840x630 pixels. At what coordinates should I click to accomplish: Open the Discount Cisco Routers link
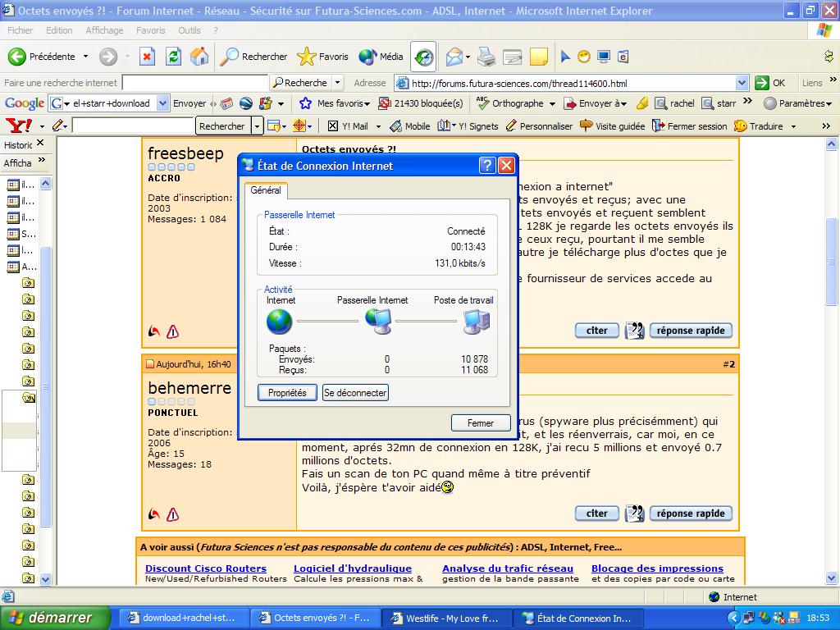(206, 568)
